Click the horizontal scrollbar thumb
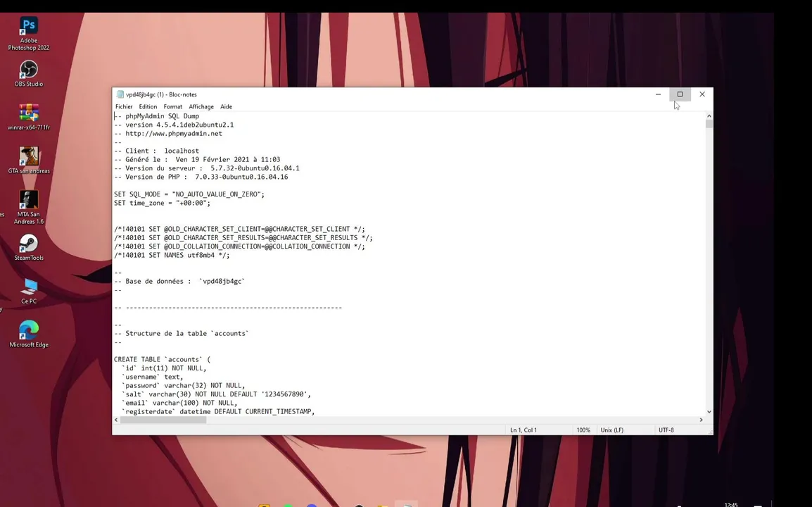The image size is (812, 507). (163, 420)
